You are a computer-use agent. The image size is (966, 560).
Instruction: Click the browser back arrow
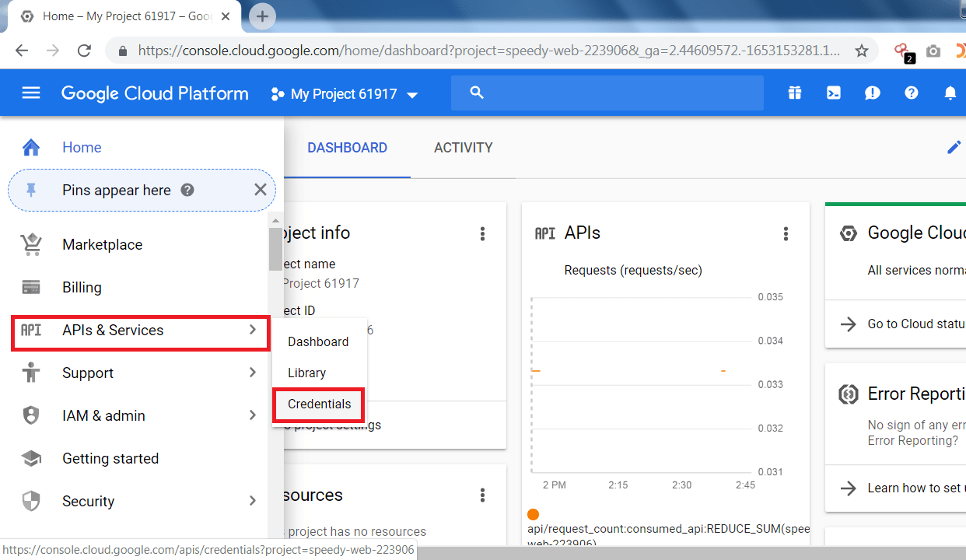(22, 51)
